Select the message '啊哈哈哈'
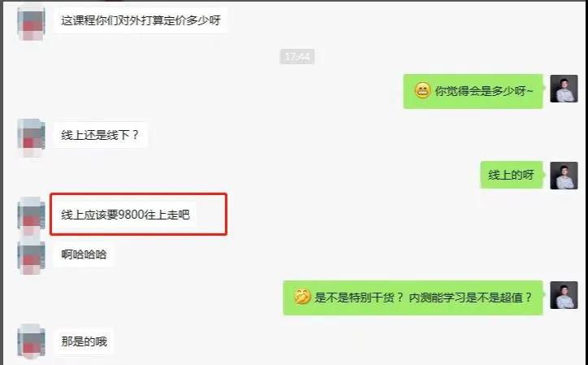Screen dimensions: 588x365 tap(84, 254)
